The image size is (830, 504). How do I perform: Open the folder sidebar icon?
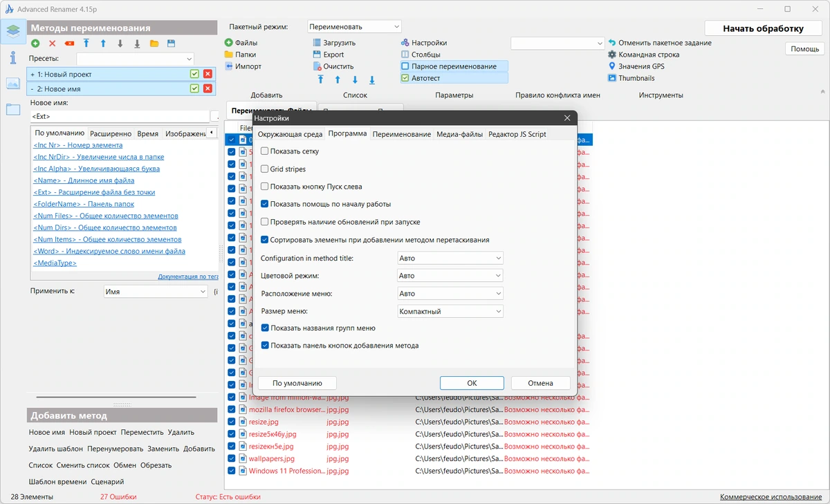12,109
